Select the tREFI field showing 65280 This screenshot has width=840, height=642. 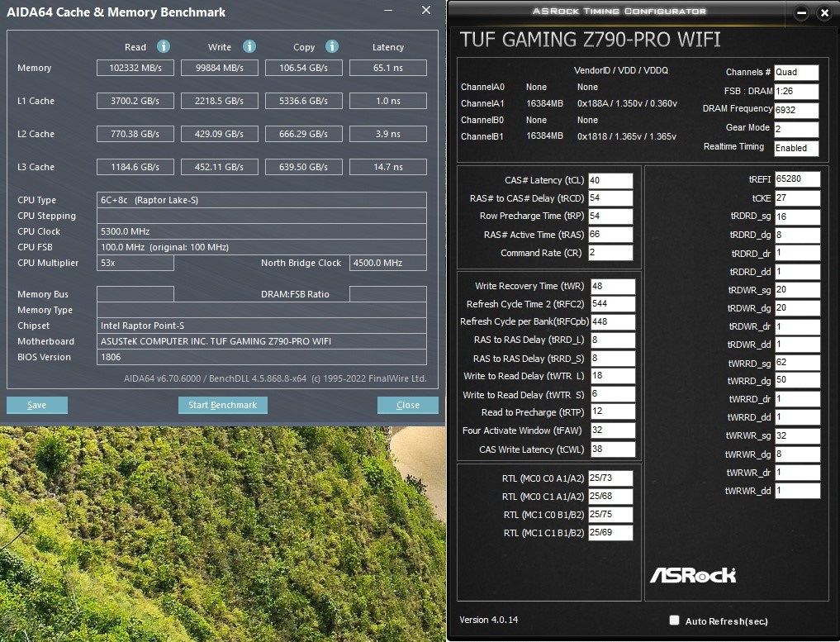click(797, 179)
